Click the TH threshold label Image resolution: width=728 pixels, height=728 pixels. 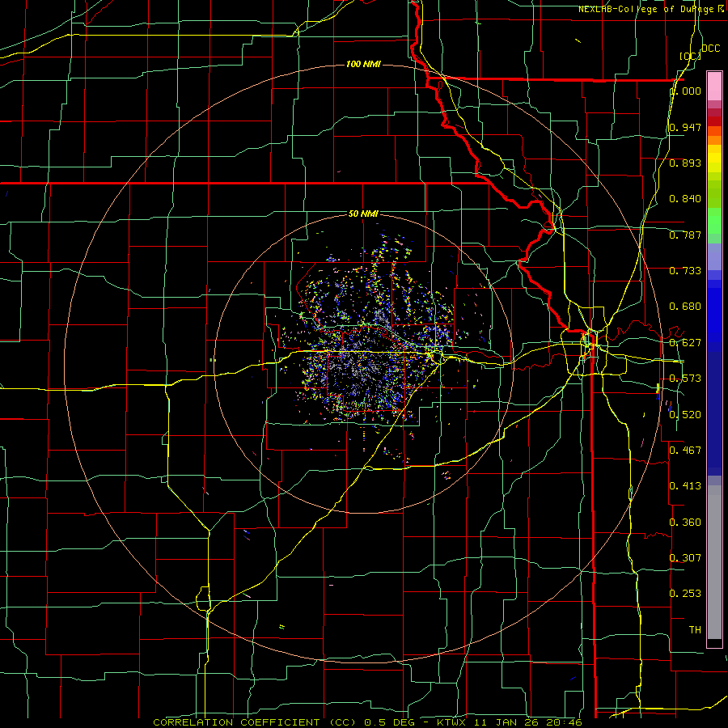tap(695, 630)
